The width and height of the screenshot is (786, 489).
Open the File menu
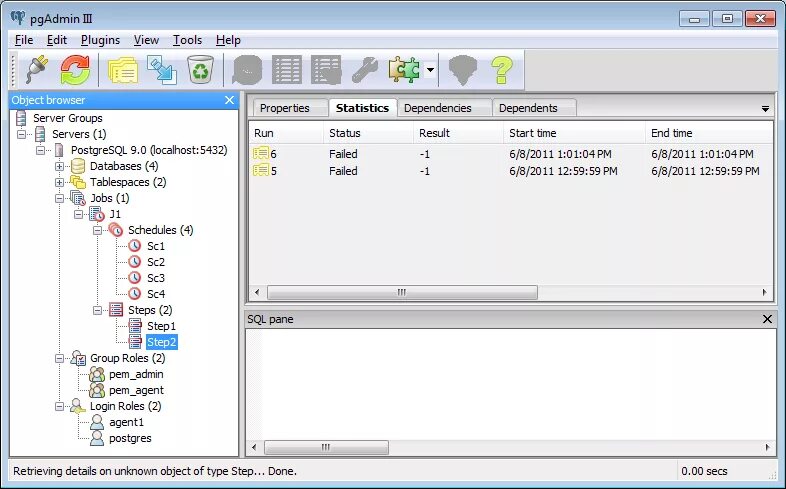tap(24, 40)
